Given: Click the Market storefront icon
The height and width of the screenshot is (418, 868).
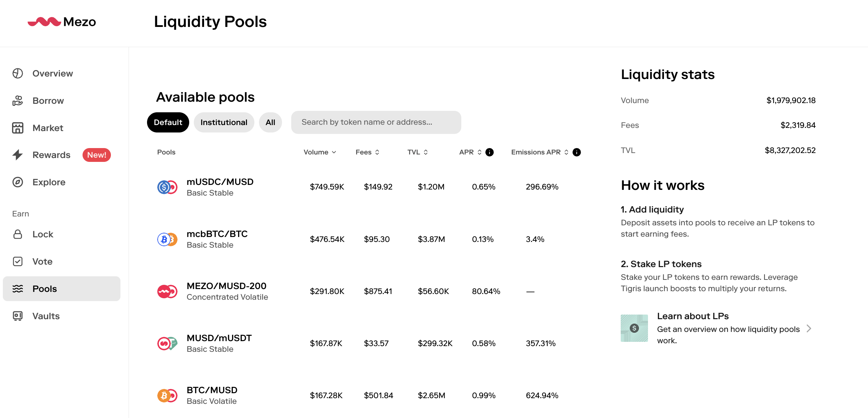Looking at the screenshot, I should pyautogui.click(x=18, y=128).
